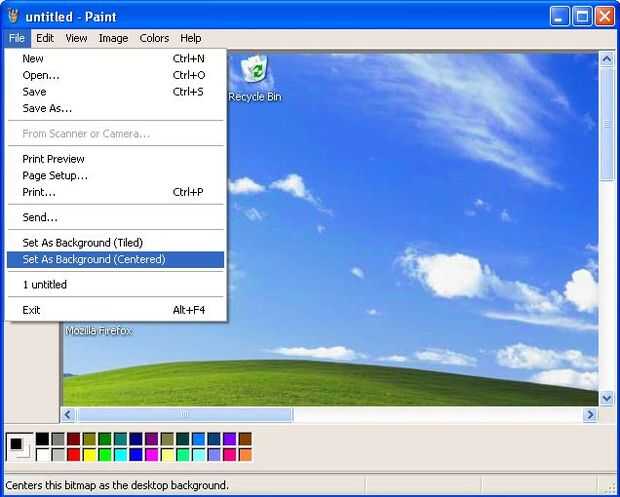
Task: Click the Recycle Bin icon in the canvas
Action: (255, 69)
